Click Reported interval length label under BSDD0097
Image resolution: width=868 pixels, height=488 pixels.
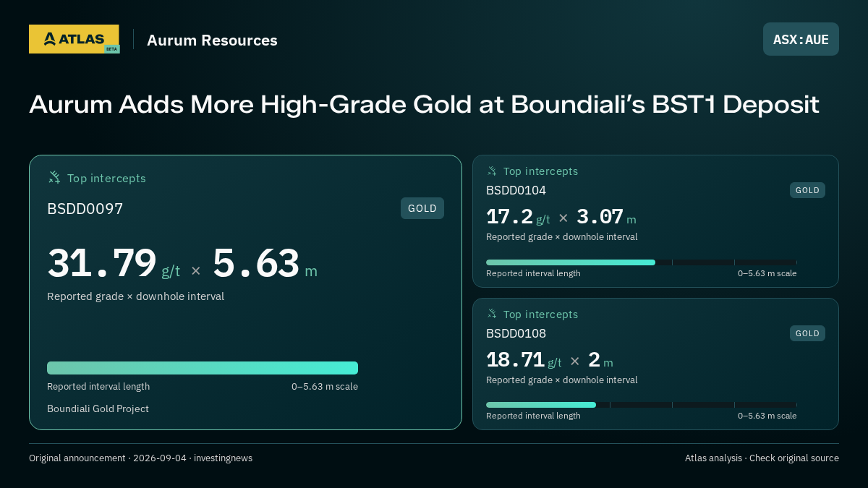click(98, 387)
